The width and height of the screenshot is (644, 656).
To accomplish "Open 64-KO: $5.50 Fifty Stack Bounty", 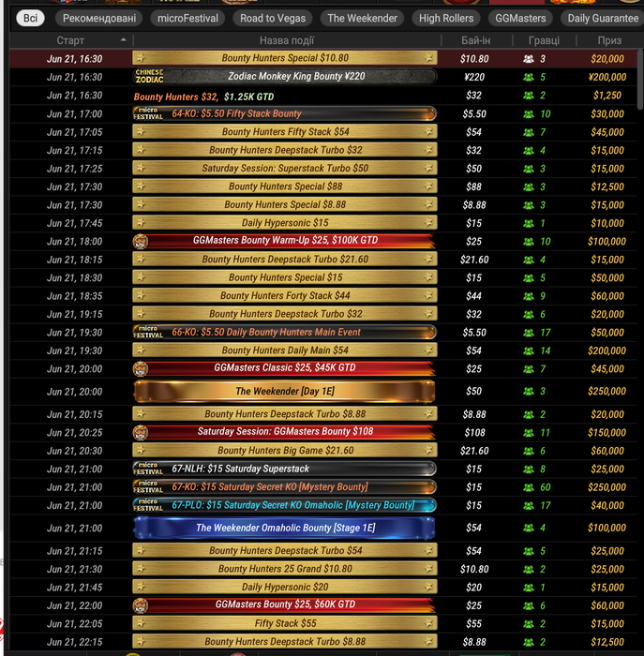I will coord(285,113).
